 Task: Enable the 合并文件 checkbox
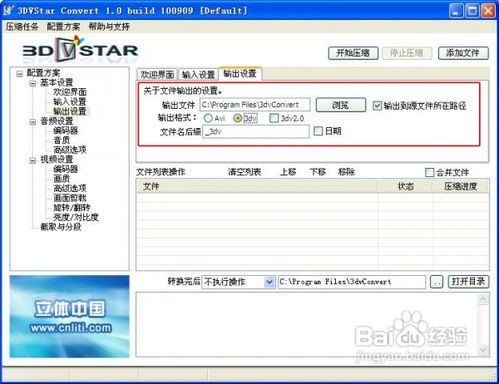[x=430, y=172]
